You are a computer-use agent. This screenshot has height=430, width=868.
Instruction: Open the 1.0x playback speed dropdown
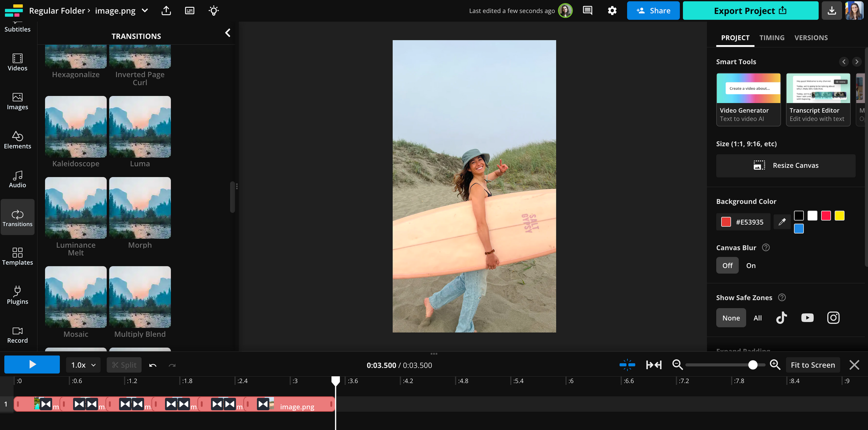point(83,365)
